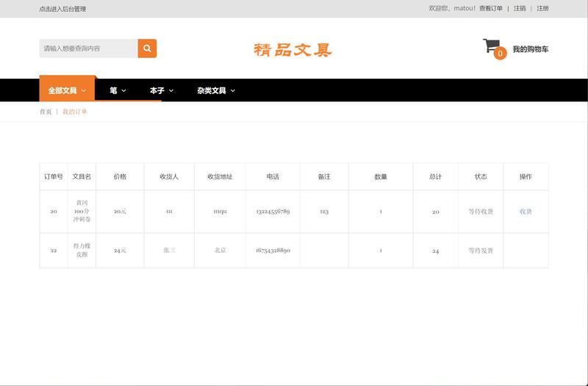Expand the chevron beside 杂类文具
Image resolution: width=588 pixels, height=386 pixels.
(233, 90)
